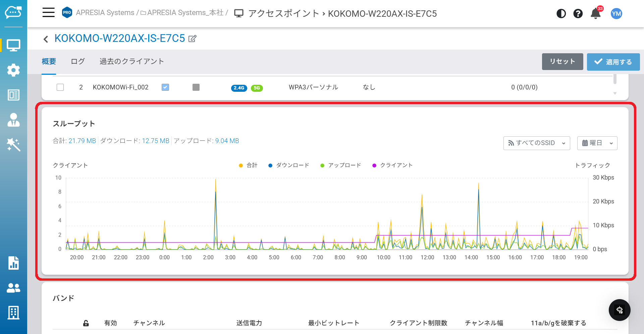Switch to the 過去のクライアント tab

(x=131, y=61)
